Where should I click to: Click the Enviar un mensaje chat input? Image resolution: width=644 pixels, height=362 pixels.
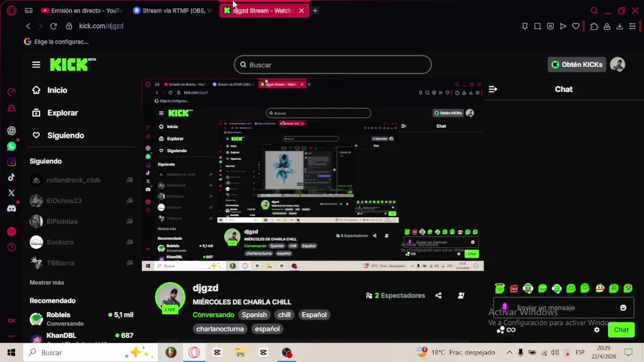click(563, 308)
